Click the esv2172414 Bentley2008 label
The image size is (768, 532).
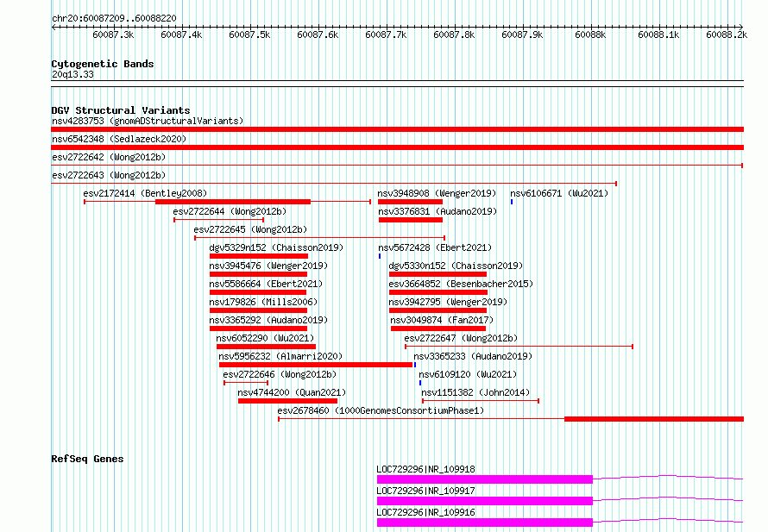coord(145,193)
